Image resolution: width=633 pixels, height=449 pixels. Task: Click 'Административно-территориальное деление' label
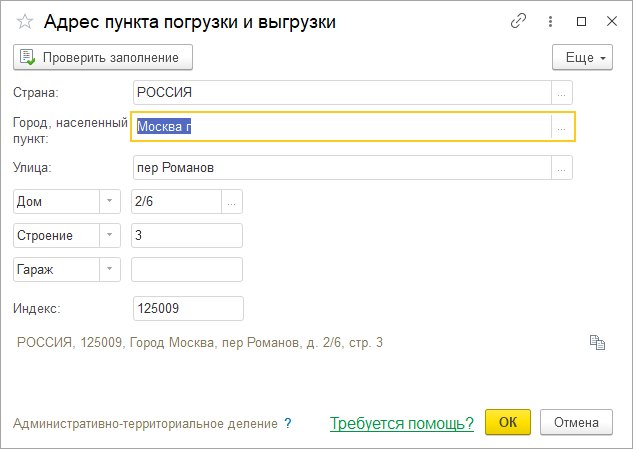pyautogui.click(x=145, y=423)
